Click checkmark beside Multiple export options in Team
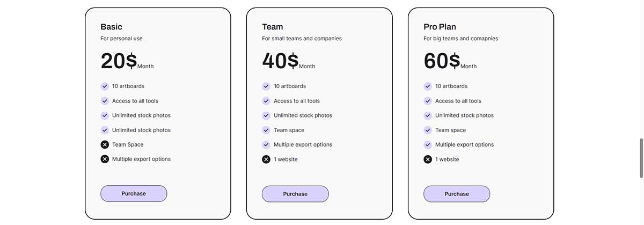The width and height of the screenshot is (644, 225). tap(266, 144)
